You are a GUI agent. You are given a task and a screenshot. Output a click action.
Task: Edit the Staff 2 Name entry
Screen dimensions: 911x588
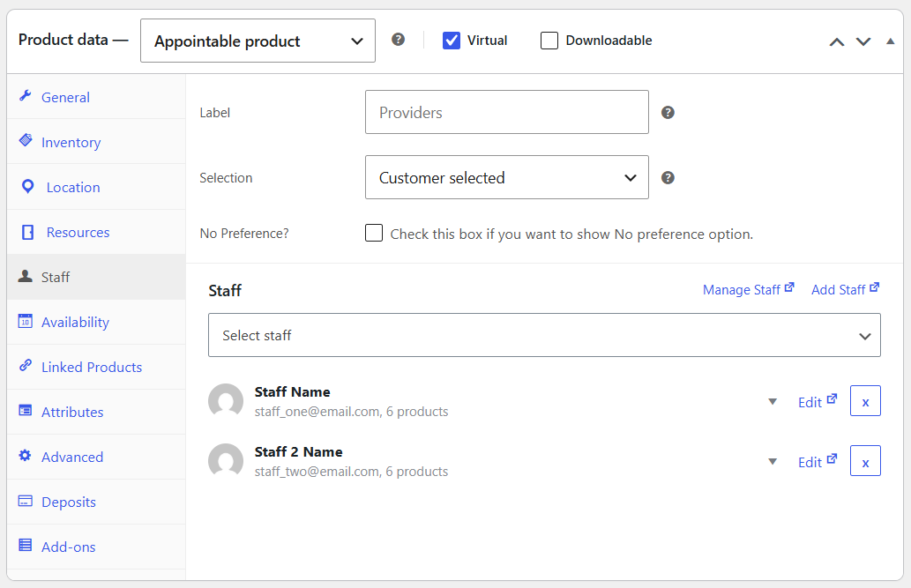pos(818,461)
